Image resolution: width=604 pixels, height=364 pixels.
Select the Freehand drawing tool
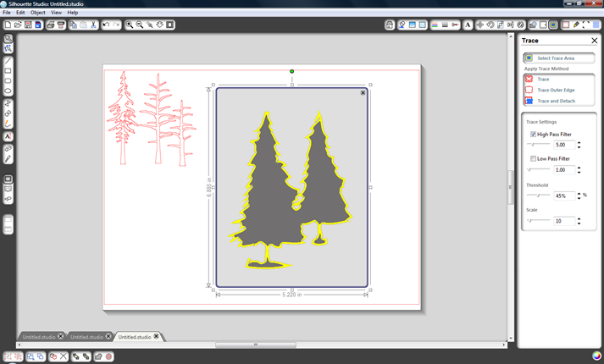click(8, 124)
